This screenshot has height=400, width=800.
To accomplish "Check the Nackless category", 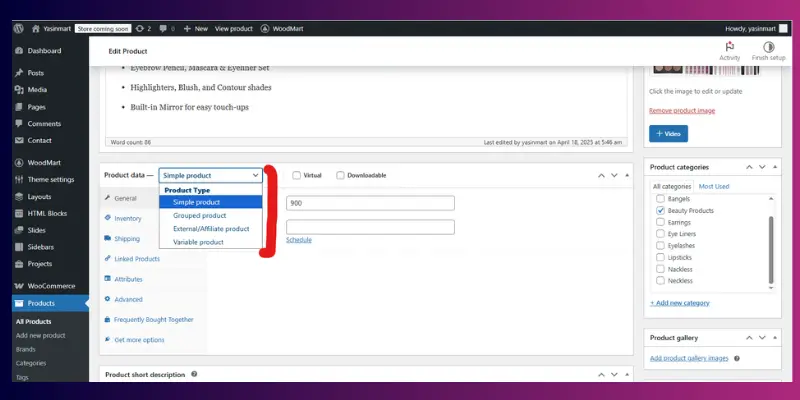I will (660, 269).
